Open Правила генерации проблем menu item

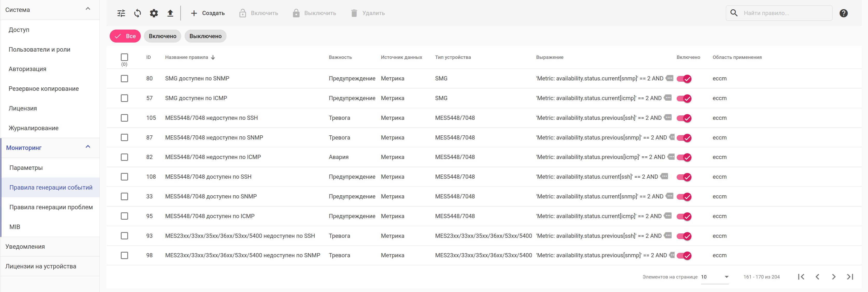click(51, 207)
